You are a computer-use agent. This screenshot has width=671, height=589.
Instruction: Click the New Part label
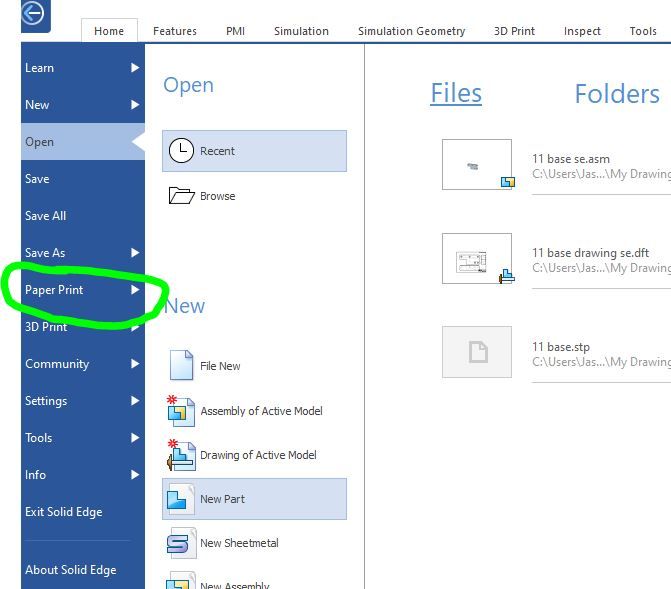point(222,499)
